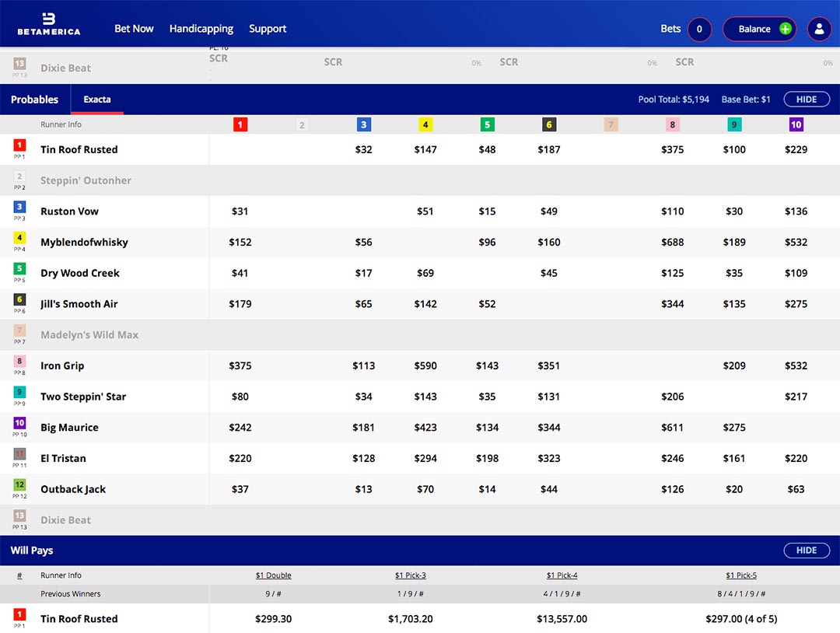Click the Balance button

click(754, 29)
